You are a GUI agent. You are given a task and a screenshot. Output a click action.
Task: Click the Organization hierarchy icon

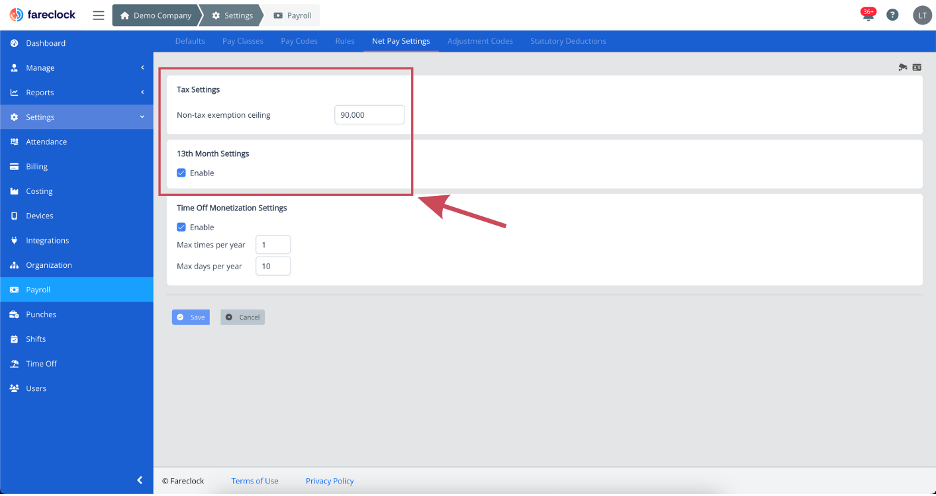click(14, 265)
